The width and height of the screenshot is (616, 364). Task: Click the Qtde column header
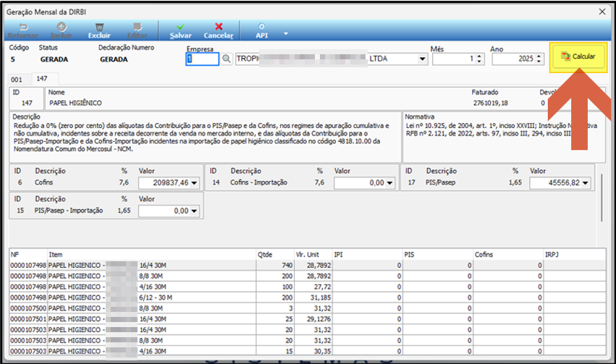[275, 255]
